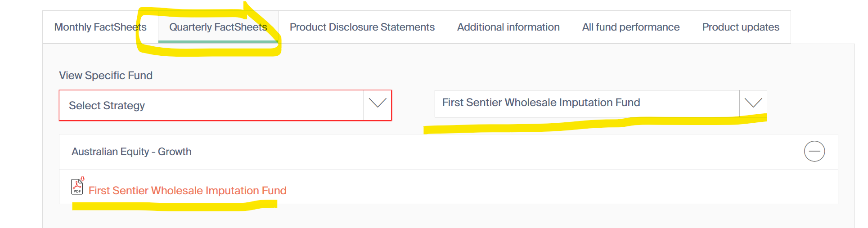Viewport: 868px width, 228px height.
Task: View the All fund performance tab
Action: point(630,27)
